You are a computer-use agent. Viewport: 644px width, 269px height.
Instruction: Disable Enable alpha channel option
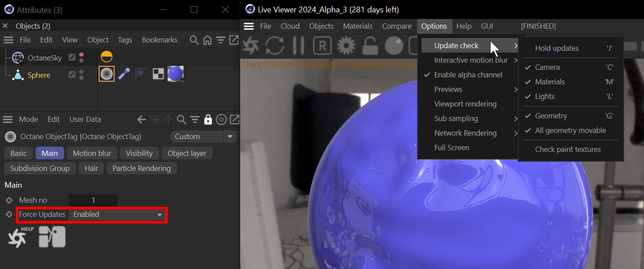tap(469, 75)
